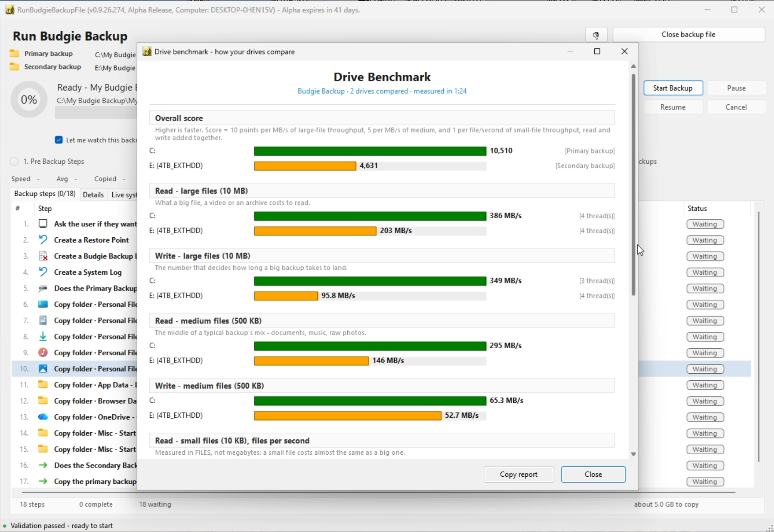774x532 pixels.
Task: Maximize the Drive benchmark dialog
Action: point(597,52)
